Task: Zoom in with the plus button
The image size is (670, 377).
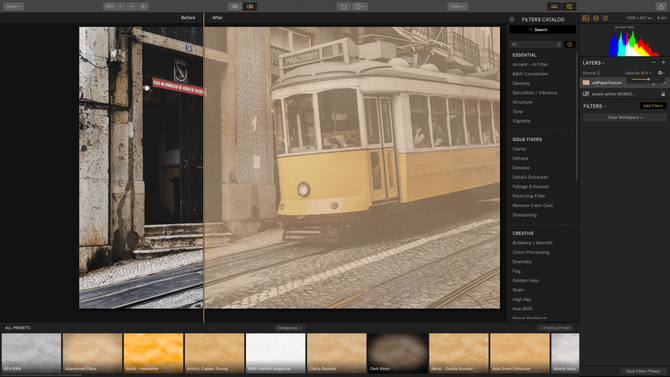Action: click(x=144, y=6)
